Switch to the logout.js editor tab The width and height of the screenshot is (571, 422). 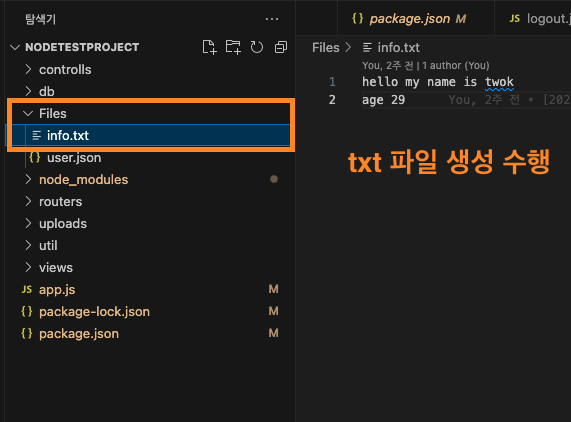(533, 19)
